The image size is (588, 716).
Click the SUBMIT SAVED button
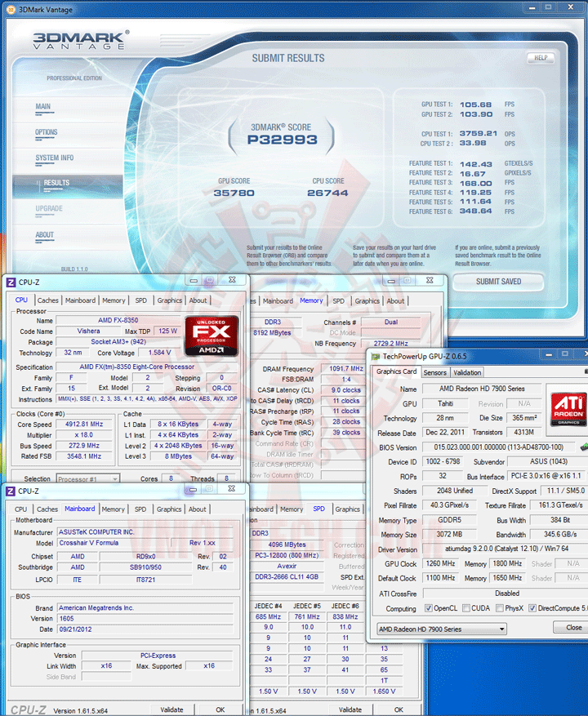click(498, 282)
